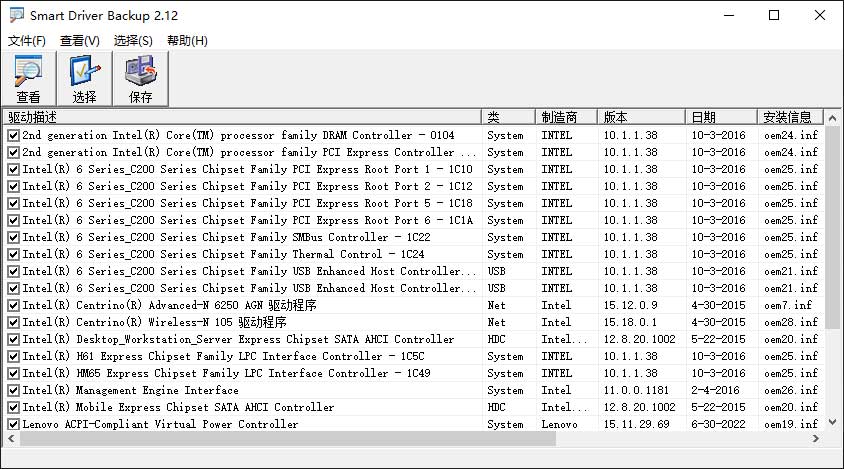This screenshot has width=844, height=469.
Task: Uncheck the Centrino Wireless-N 105 driver
Action: click(13, 323)
